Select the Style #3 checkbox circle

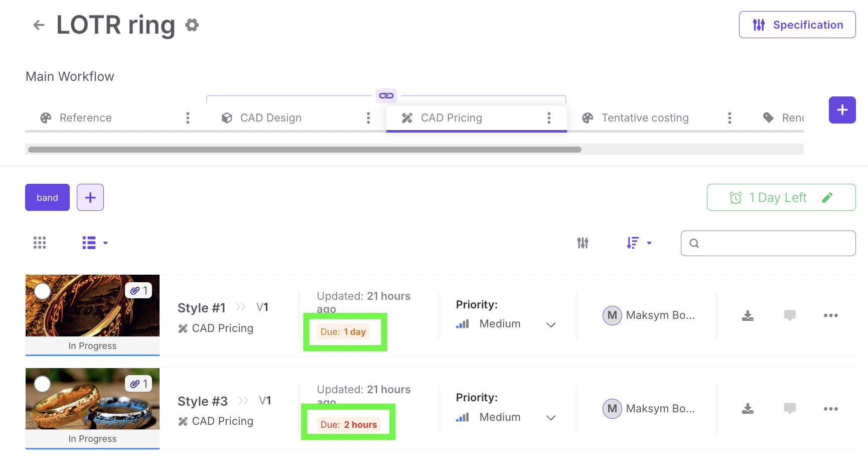pos(43,384)
